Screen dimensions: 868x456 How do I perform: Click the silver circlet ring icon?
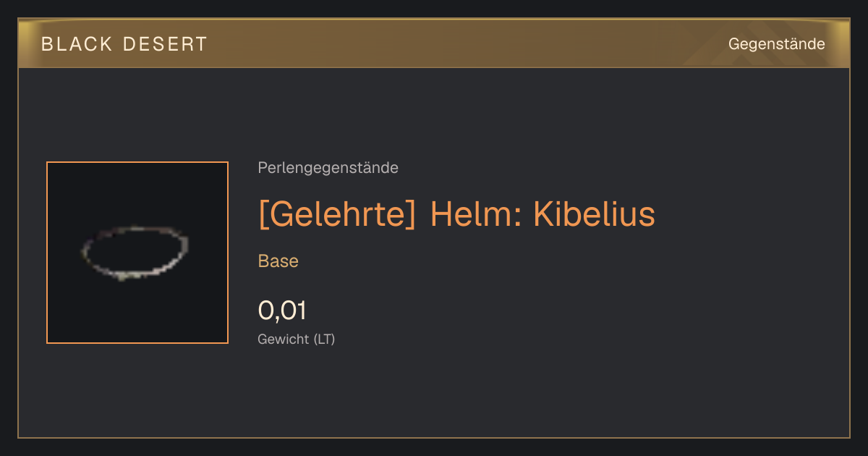pyautogui.click(x=135, y=252)
